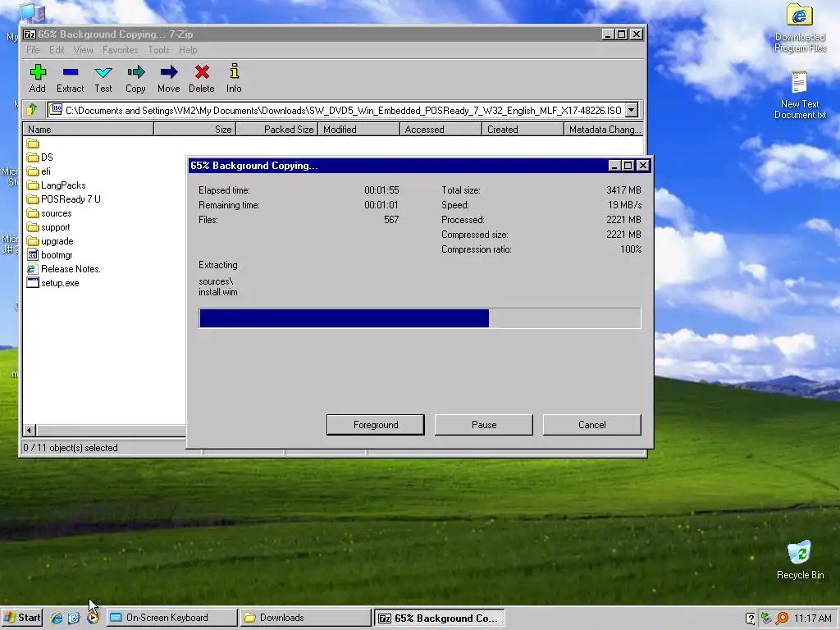Open the View menu
840x630 pixels.
[x=83, y=50]
